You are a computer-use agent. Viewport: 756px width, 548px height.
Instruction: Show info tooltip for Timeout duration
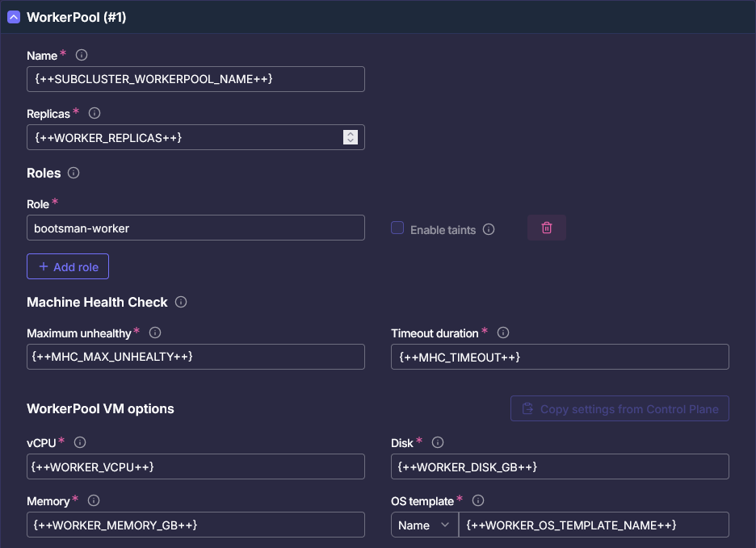503,333
